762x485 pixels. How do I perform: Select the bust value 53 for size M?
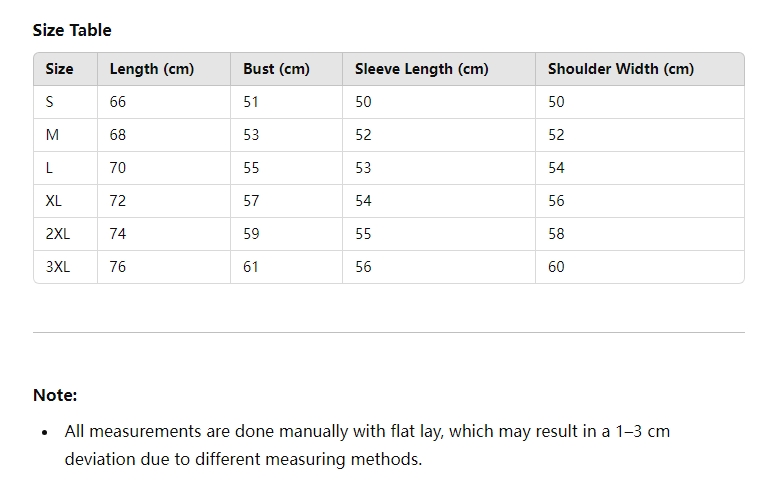251,135
